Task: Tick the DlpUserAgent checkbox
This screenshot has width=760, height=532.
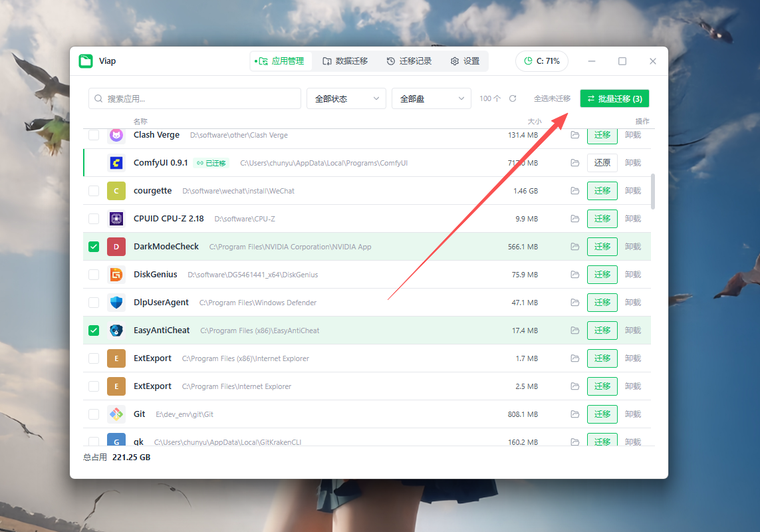Action: 94,303
